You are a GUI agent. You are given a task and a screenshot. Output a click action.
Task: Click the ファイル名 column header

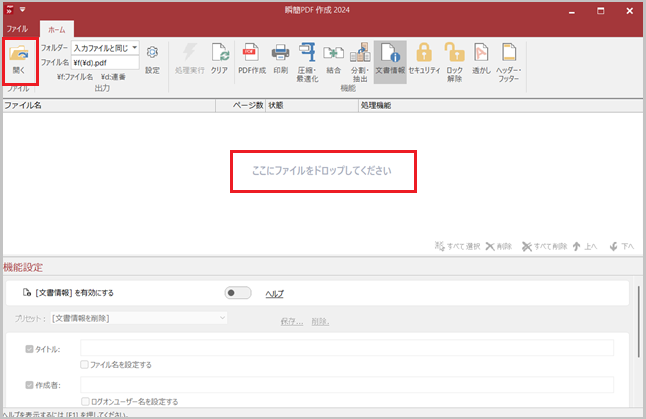pos(109,105)
